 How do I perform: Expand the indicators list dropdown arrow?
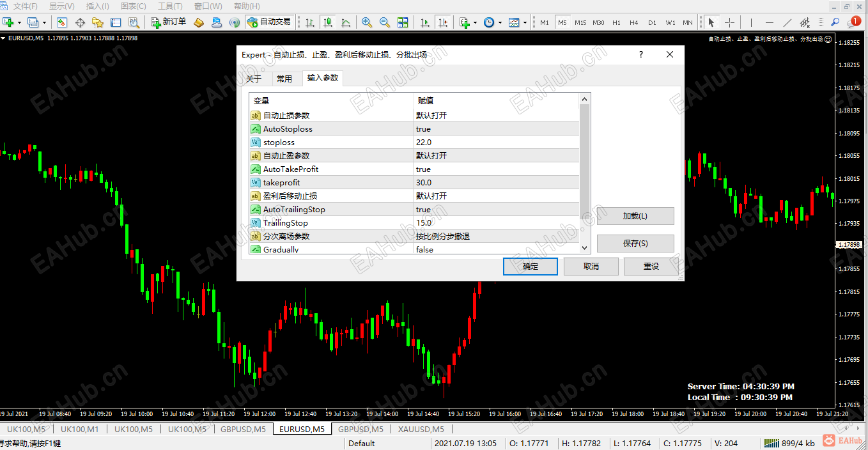[x=475, y=22]
